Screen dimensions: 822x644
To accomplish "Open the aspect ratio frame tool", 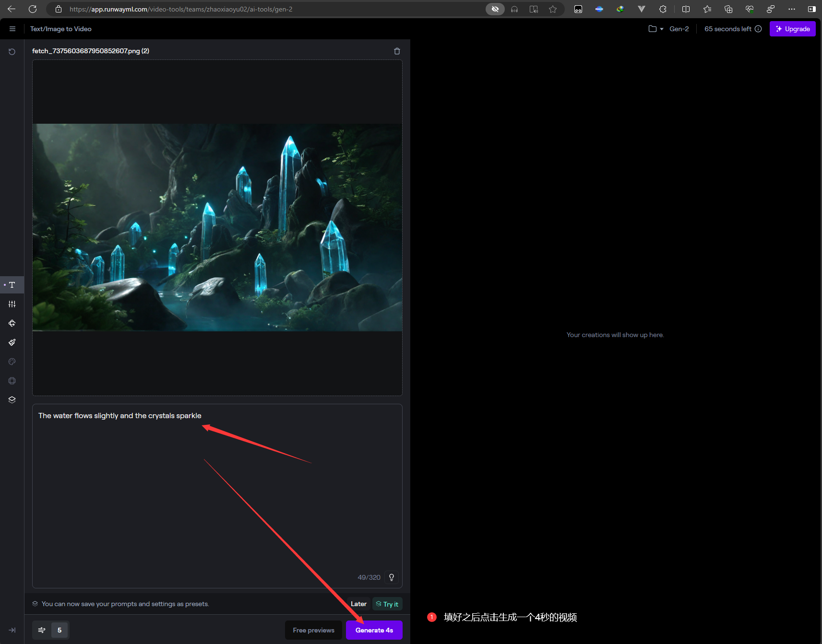I will tap(12, 381).
